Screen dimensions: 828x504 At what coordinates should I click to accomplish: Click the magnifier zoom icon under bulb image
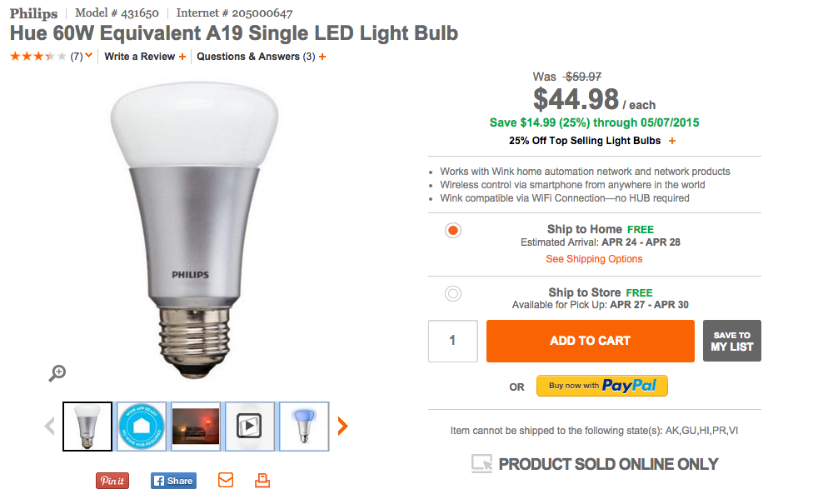(x=57, y=373)
